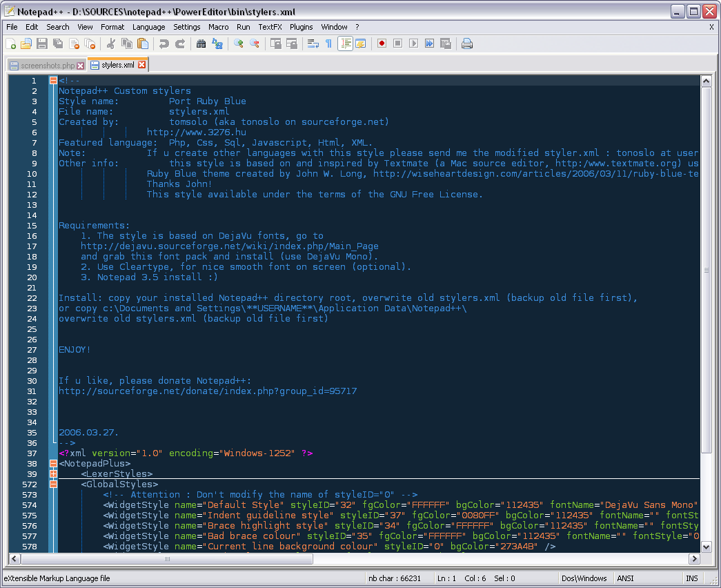The height and width of the screenshot is (588, 721).
Task: Click the Save file floppy icon
Action: [42, 43]
